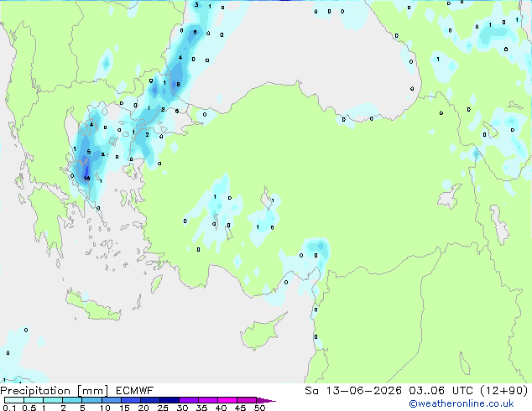Click the legend scale label "40"
The width and height of the screenshot is (532, 411).
[222, 408]
